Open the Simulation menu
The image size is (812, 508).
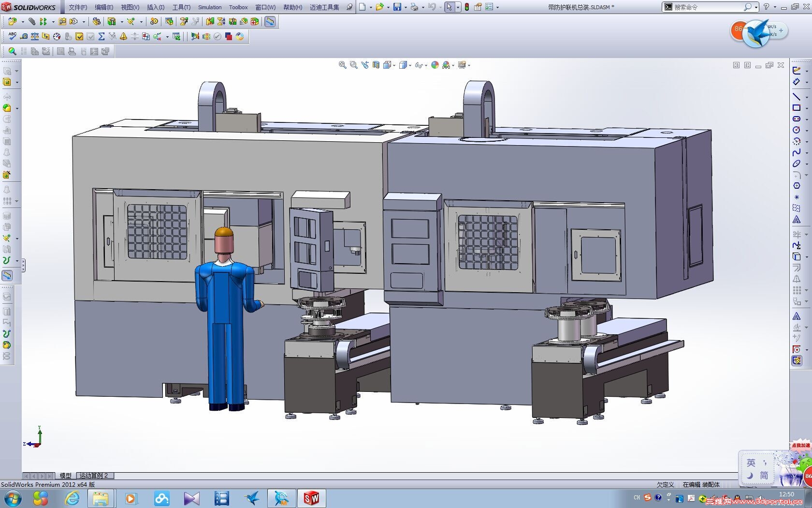tap(210, 7)
